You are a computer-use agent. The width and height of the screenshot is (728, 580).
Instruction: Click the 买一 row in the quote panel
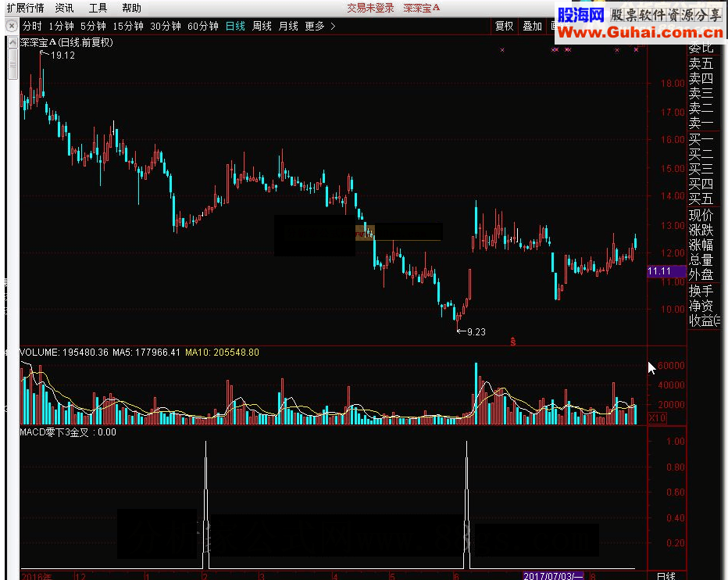pyautogui.click(x=701, y=139)
